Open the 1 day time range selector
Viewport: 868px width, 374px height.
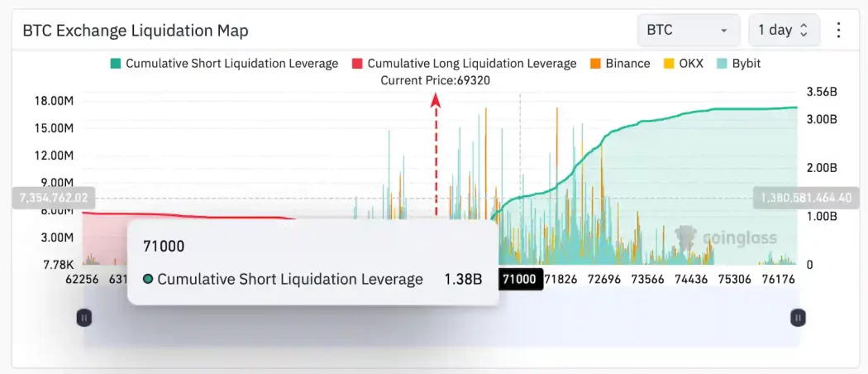[x=783, y=30]
